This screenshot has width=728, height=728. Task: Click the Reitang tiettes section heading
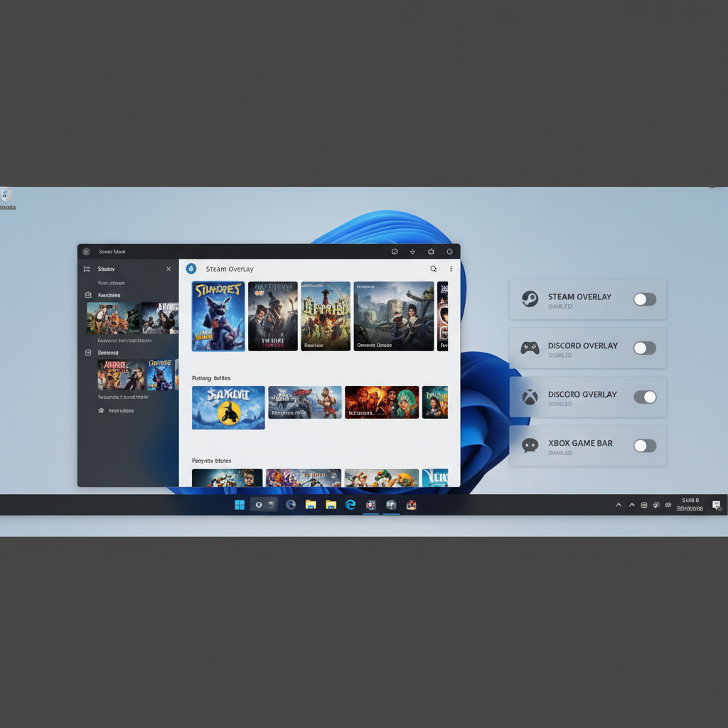(211, 378)
